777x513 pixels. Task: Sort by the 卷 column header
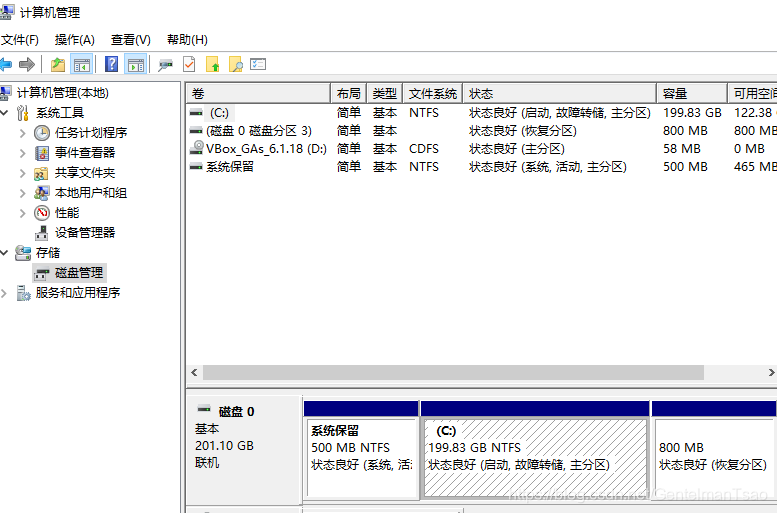pyautogui.click(x=258, y=93)
